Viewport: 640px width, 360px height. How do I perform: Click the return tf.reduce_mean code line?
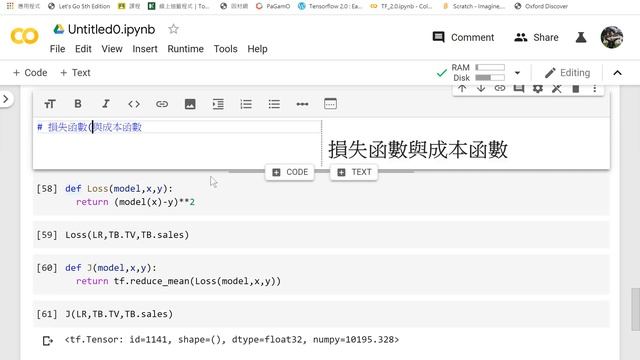point(178,281)
